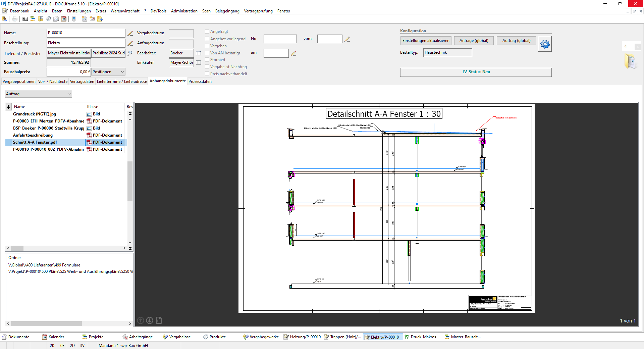Toggle the Preis nachverhandelt checkbox
Screen dimensions: 644x349
pos(207,74)
